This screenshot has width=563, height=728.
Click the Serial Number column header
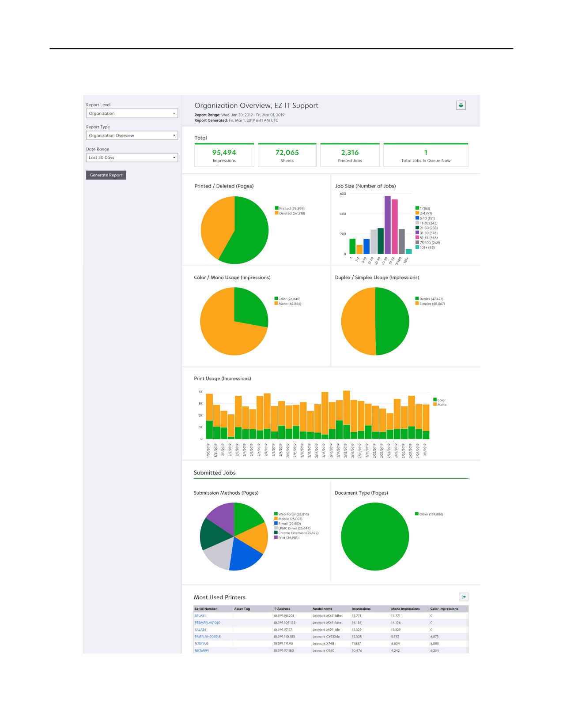click(x=206, y=609)
